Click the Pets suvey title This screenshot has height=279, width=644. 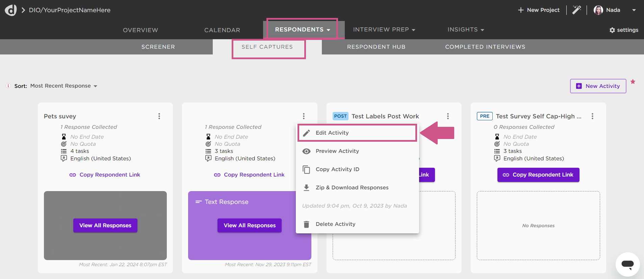(60, 116)
